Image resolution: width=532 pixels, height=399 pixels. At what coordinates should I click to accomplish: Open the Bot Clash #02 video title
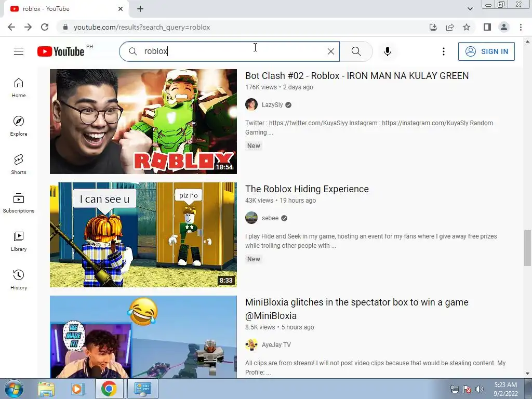357,76
